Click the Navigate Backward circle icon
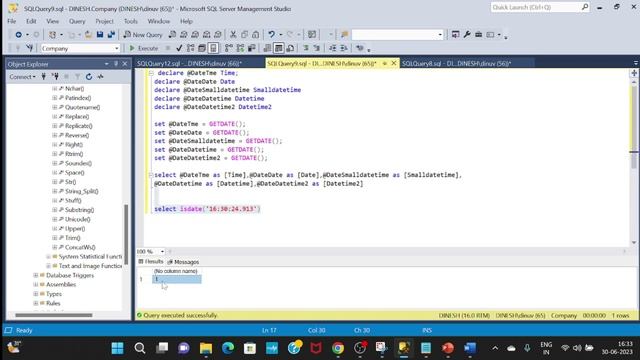This screenshot has width=640, height=360. coord(18,35)
